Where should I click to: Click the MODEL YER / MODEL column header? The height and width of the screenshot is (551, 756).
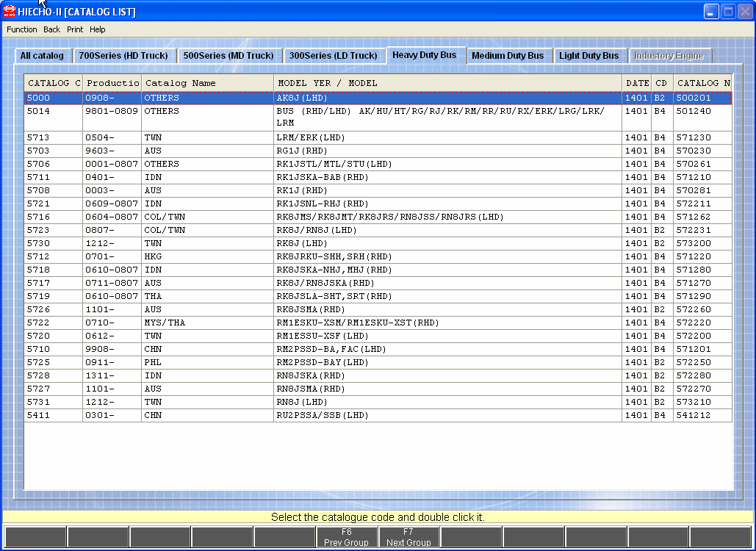click(447, 83)
